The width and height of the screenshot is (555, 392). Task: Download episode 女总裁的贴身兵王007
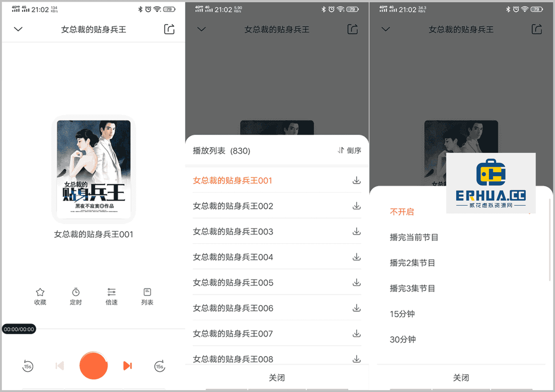tap(357, 333)
